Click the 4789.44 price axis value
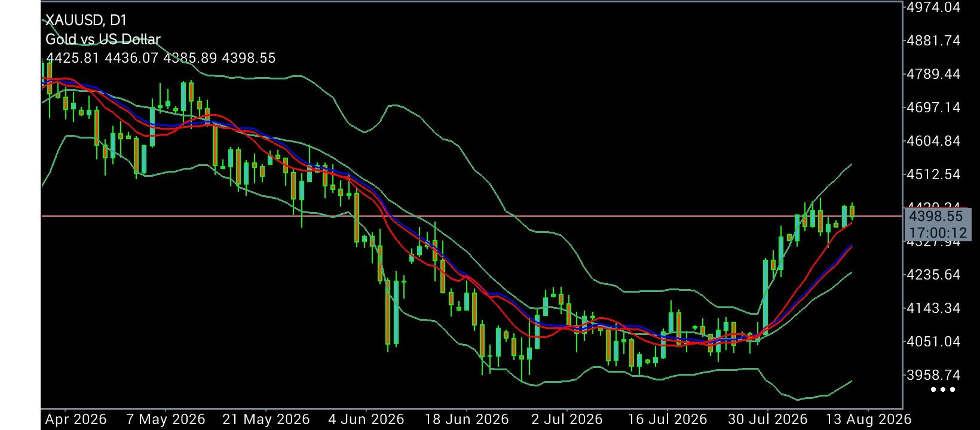 pyautogui.click(x=933, y=74)
